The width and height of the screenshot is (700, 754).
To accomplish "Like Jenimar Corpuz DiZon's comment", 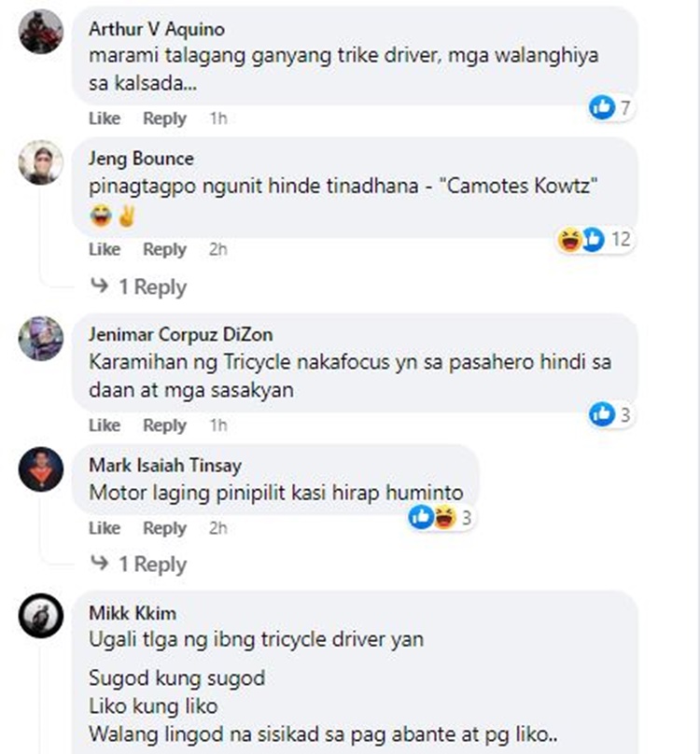I will (105, 426).
